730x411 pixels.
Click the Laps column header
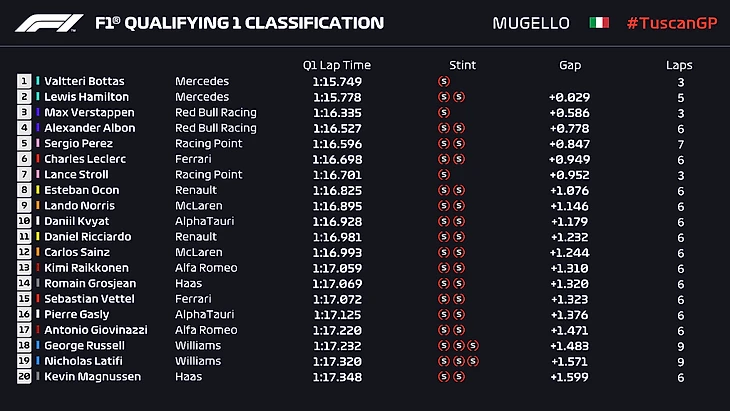coord(679,65)
